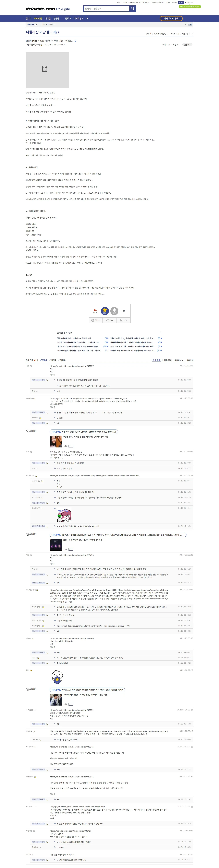219x868 pixels.
Task: Click the nimkoes commenter nickname
Action: (30, 777)
